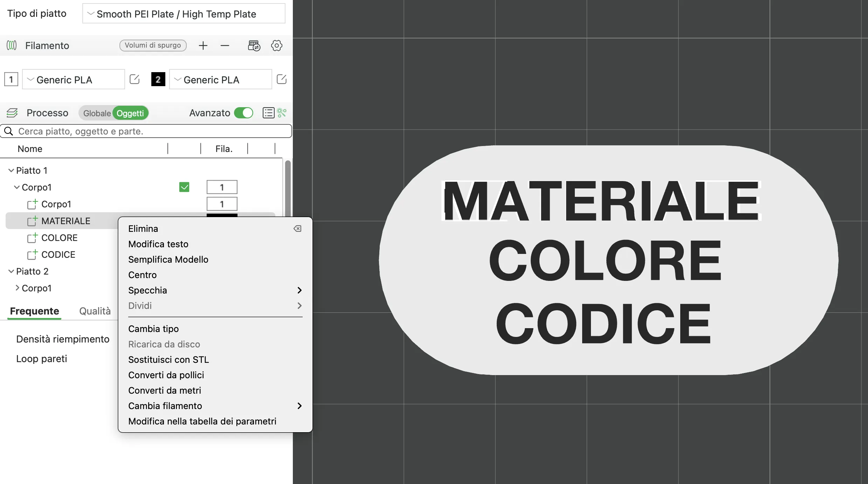Toggle the Avanzato mode switch
The width and height of the screenshot is (868, 484).
pyautogui.click(x=243, y=113)
